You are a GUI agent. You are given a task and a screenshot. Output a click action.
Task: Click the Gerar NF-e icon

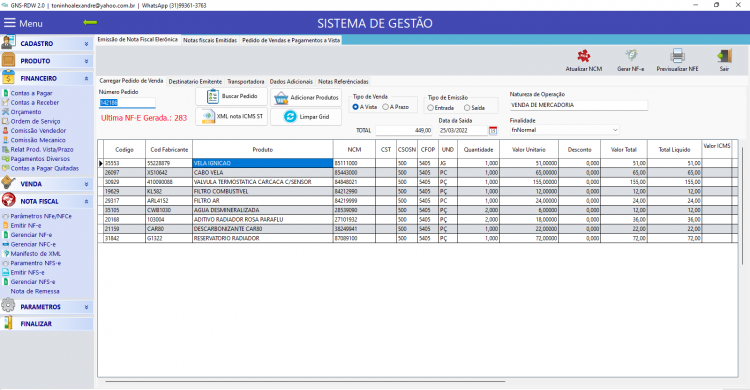pyautogui.click(x=630, y=56)
